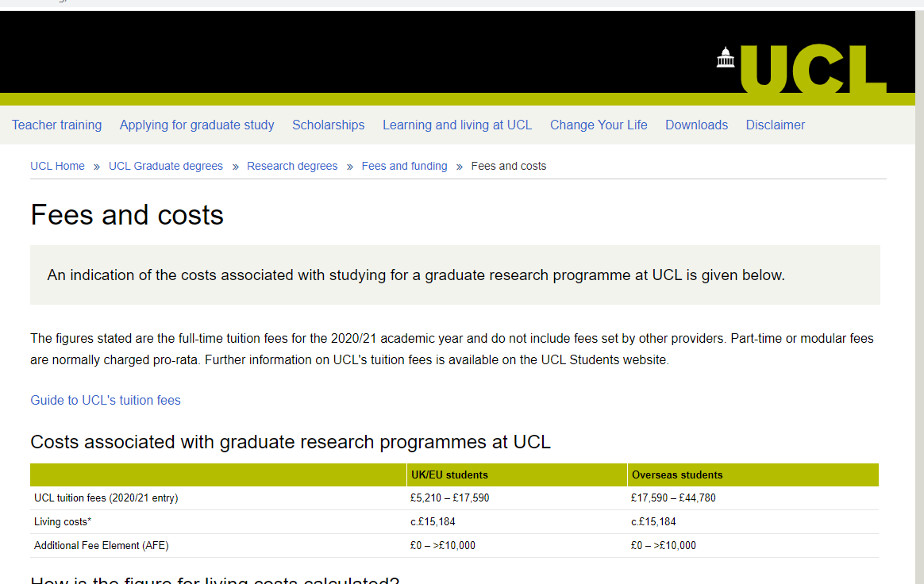924x584 pixels.
Task: Open the Scholarships navigation item
Action: coord(328,125)
